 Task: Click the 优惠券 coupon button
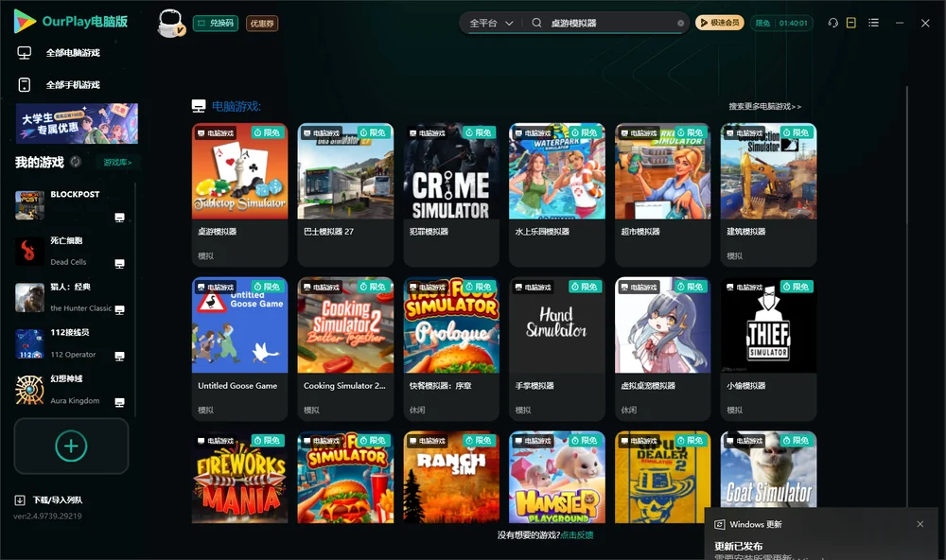[x=262, y=24]
